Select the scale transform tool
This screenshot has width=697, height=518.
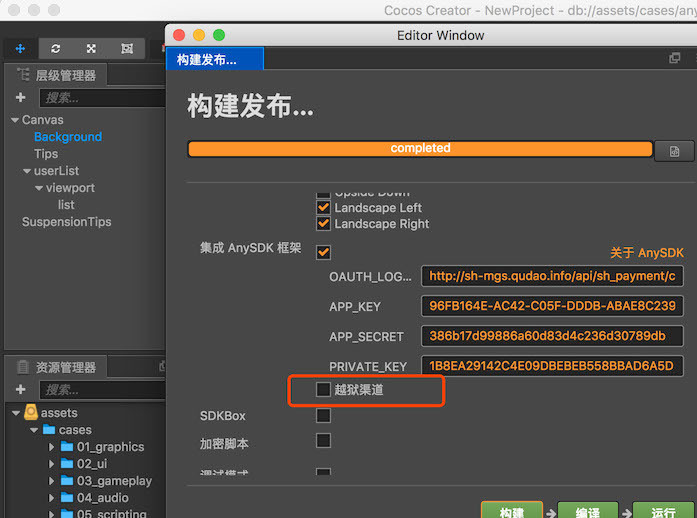coord(91,48)
